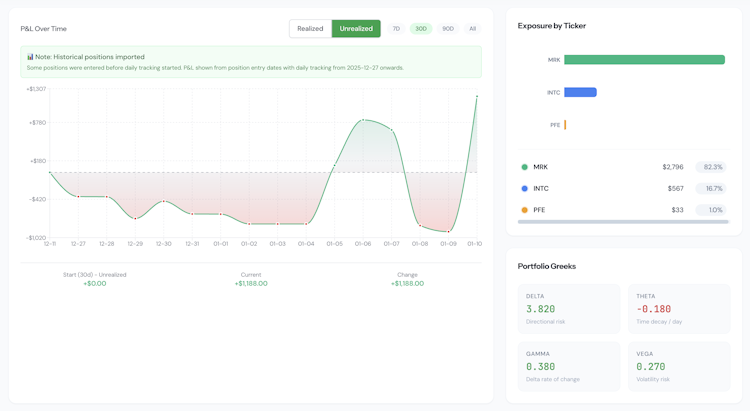The image size is (750, 411).
Task: Click the green MRK legend dot
Action: pos(524,167)
